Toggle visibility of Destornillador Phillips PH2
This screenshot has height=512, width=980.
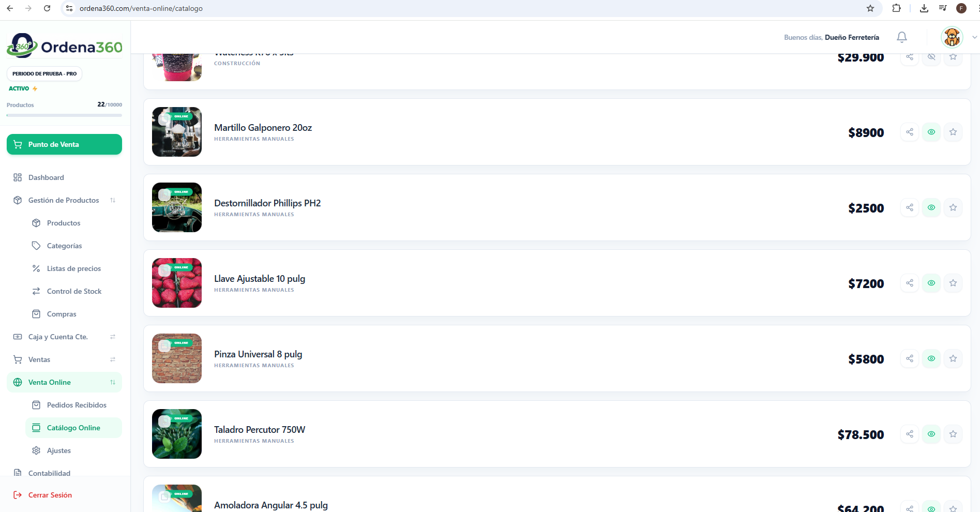tap(931, 207)
